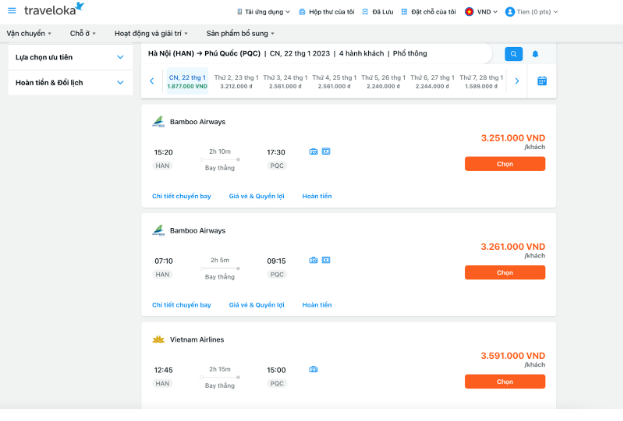The height and width of the screenshot is (421, 623).
Task: Click the flight search summary field
Action: click(x=318, y=53)
